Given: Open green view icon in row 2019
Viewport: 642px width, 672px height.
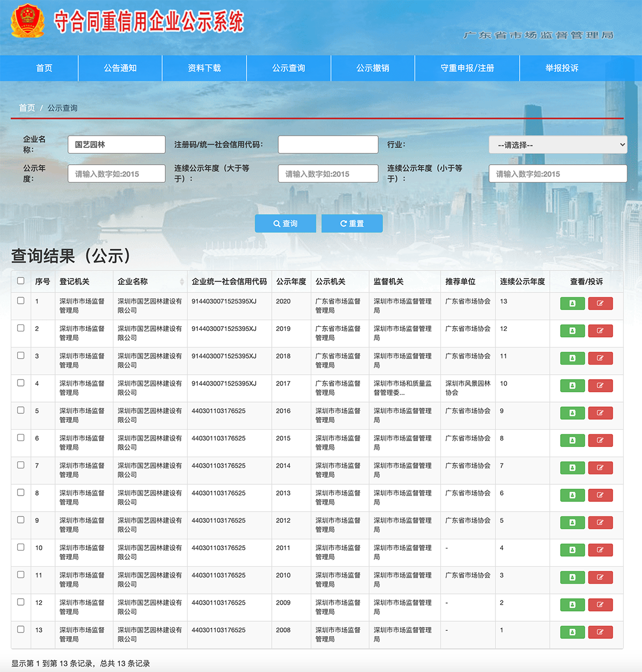Looking at the screenshot, I should tap(572, 331).
